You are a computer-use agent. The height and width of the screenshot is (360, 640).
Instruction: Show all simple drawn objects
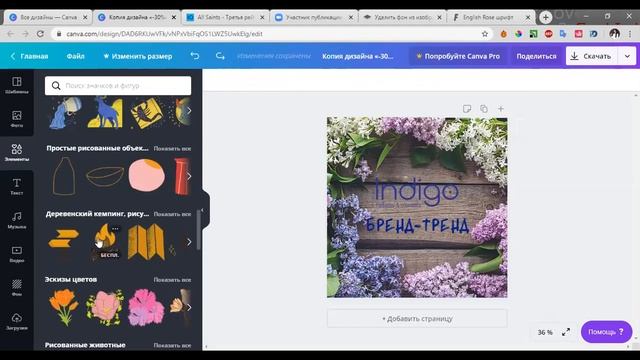coord(172,149)
